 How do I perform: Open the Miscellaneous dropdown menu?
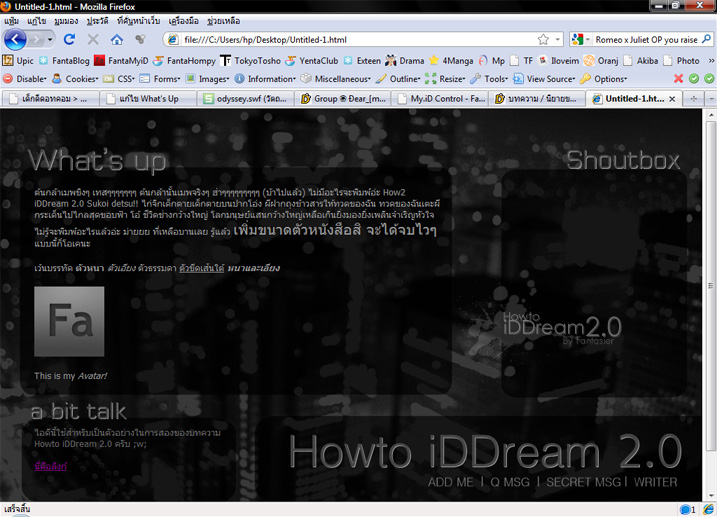[336, 79]
